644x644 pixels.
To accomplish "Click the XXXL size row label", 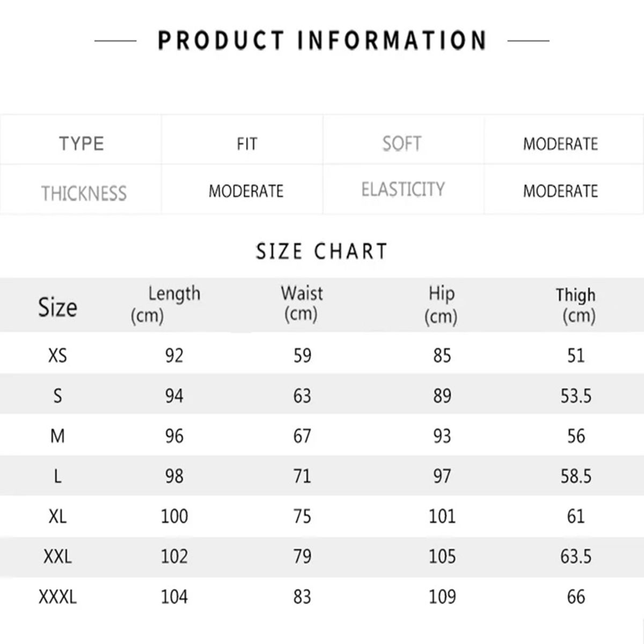I will point(57,596).
